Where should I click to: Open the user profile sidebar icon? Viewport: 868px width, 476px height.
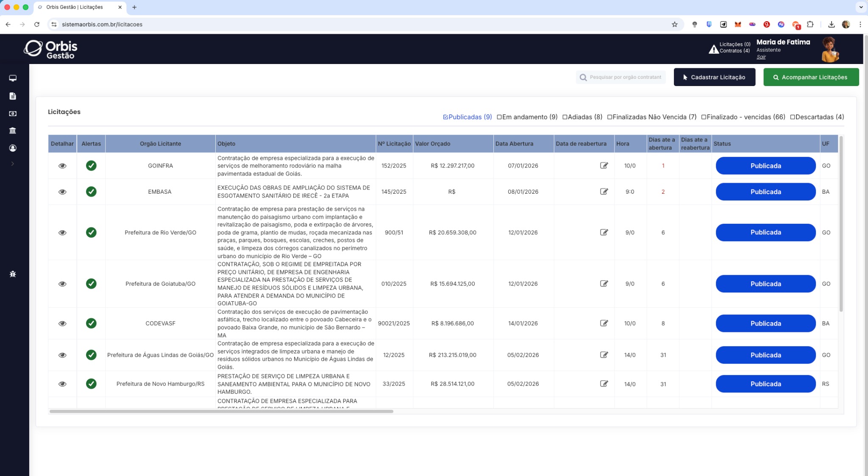tap(13, 148)
